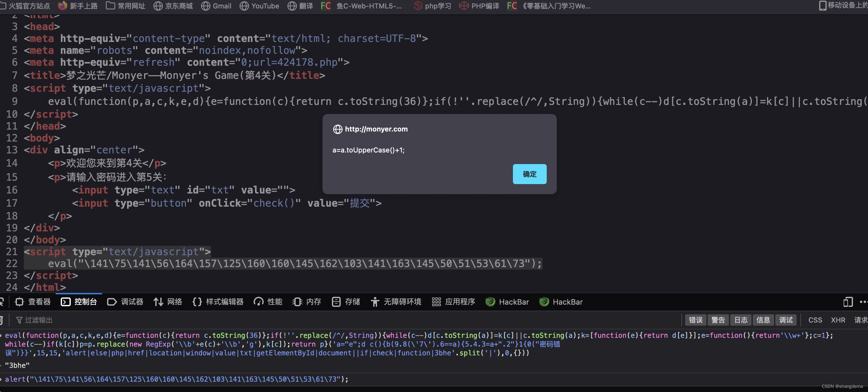
Task: Click the inspector panel icon
Action: [x=19, y=302]
